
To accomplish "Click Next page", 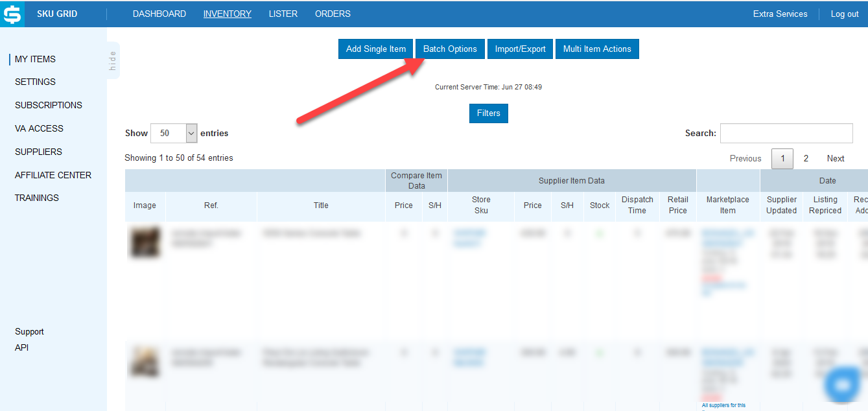I will [x=836, y=158].
